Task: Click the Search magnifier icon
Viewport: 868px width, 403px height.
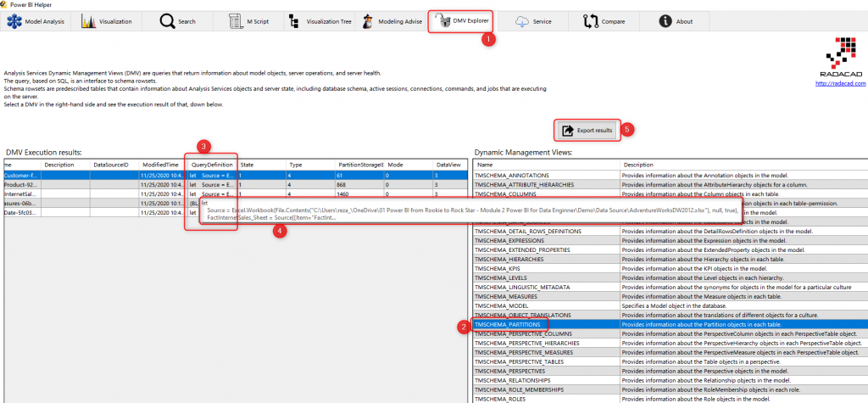Action: click(167, 21)
